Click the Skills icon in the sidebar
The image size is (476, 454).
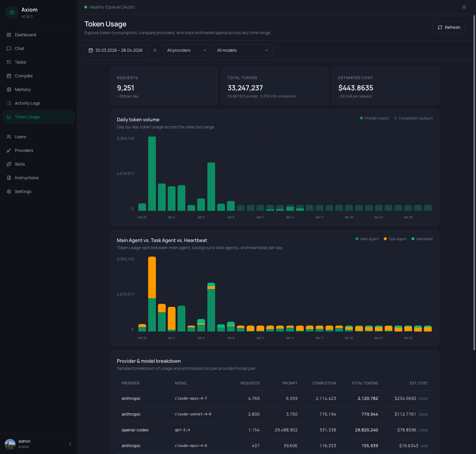[x=9, y=164]
